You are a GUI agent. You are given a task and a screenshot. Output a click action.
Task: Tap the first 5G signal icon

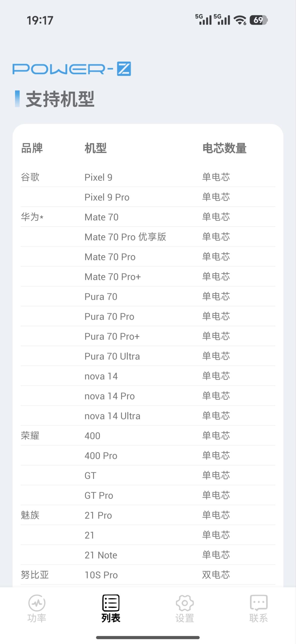[203, 20]
